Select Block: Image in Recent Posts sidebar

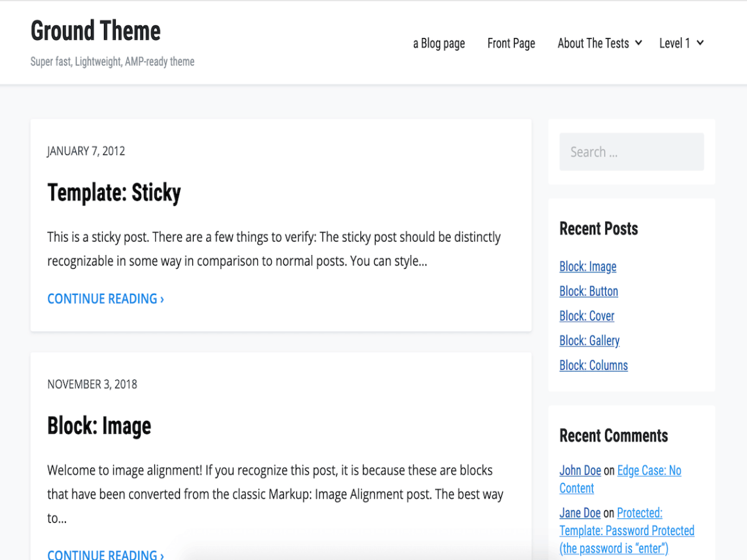click(x=587, y=266)
